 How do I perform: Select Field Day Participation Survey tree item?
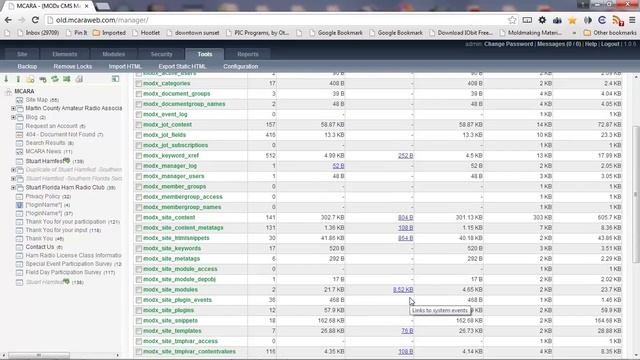tap(63, 272)
